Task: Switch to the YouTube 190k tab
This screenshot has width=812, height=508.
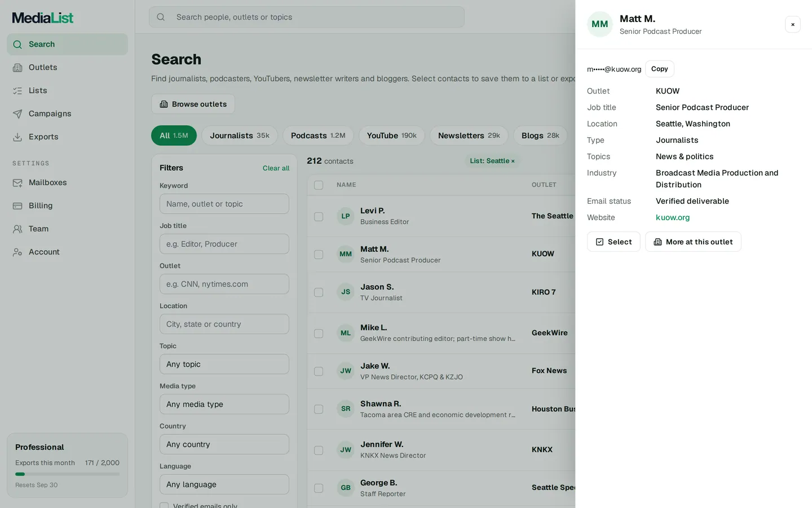Action: click(391, 135)
